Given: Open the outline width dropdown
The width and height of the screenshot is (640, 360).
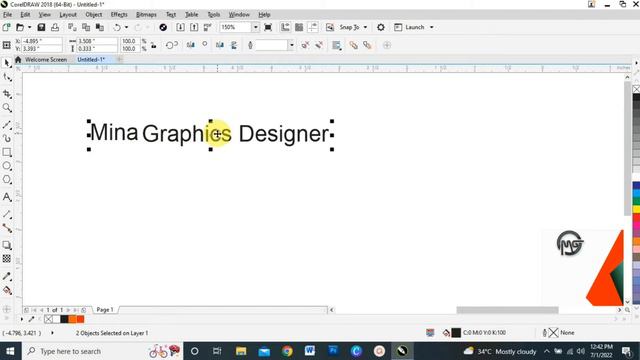Looking at the screenshot, I should [291, 45].
